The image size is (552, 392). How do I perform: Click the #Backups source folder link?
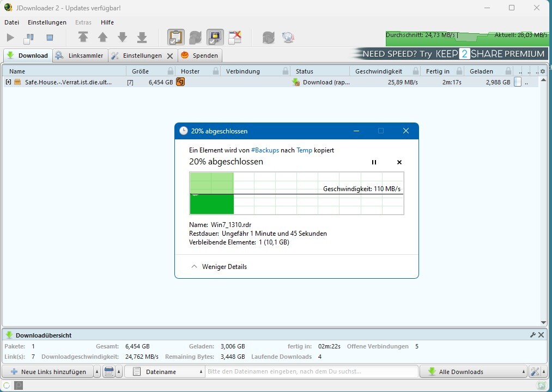pos(265,150)
